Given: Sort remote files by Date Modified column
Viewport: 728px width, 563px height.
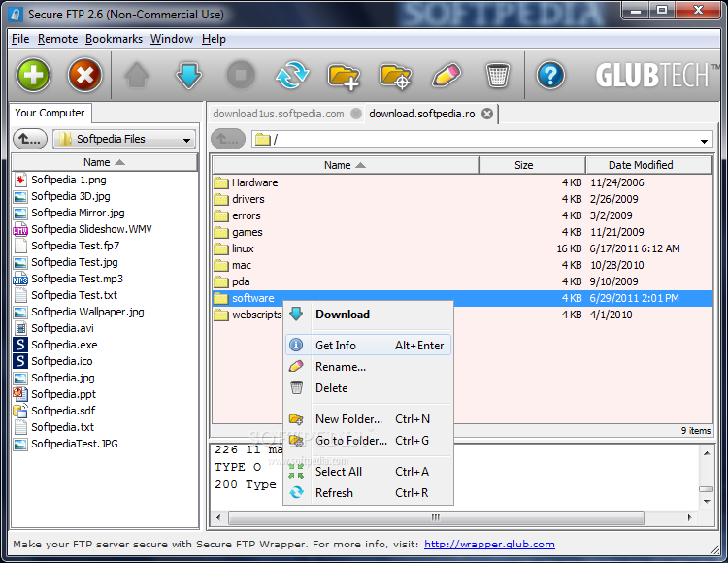Looking at the screenshot, I should (648, 165).
